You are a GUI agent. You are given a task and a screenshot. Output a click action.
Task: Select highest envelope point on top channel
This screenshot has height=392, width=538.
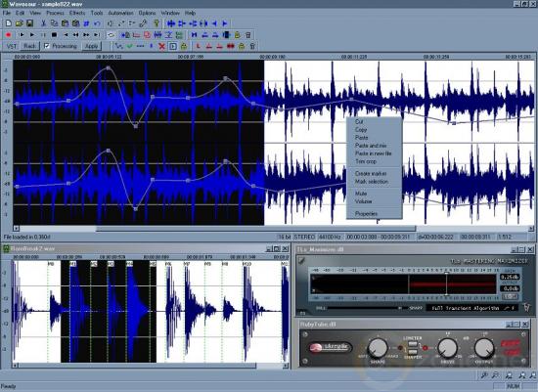point(109,68)
